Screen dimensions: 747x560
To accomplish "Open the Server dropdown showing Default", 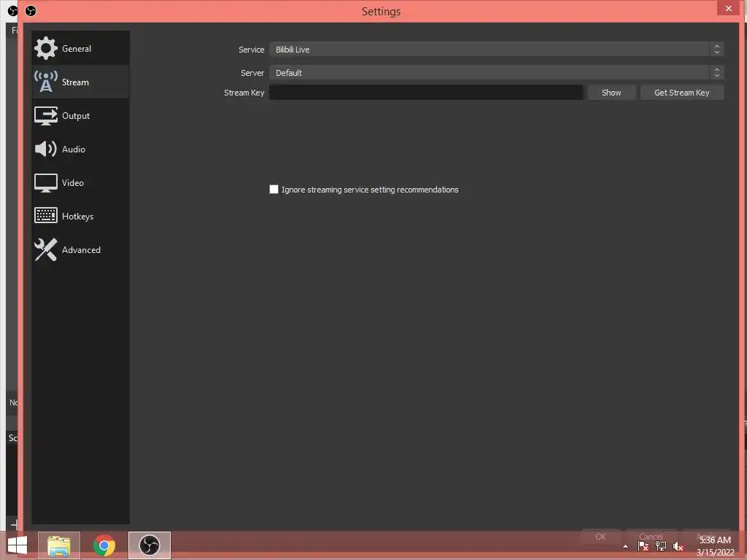I will 496,72.
